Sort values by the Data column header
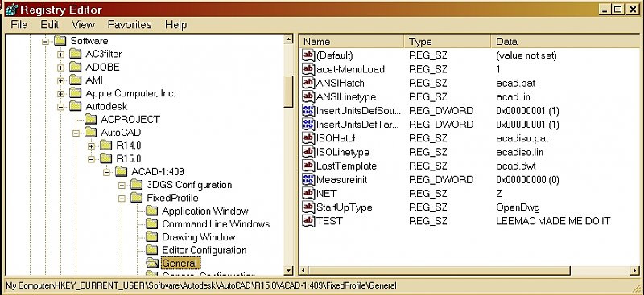 click(565, 42)
